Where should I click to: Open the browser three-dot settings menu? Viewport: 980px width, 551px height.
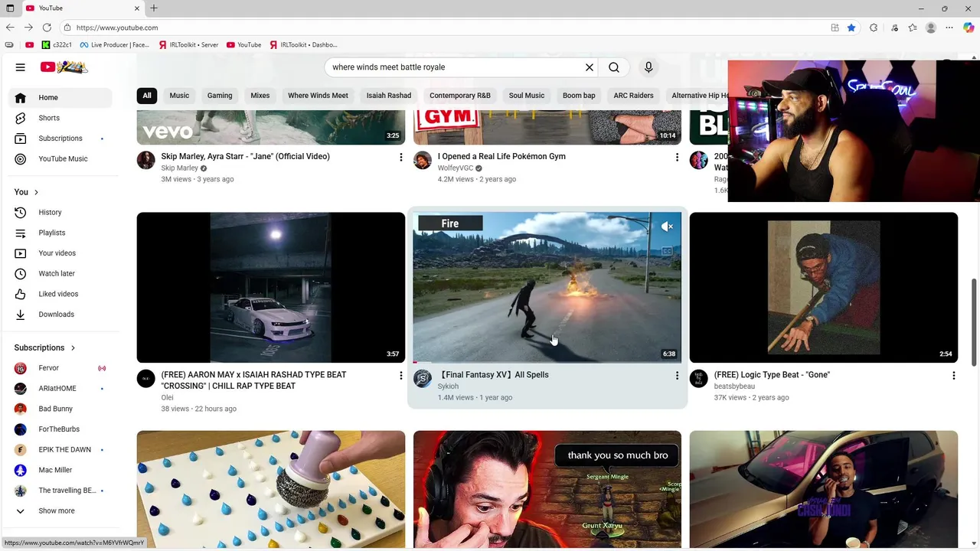coord(949,28)
